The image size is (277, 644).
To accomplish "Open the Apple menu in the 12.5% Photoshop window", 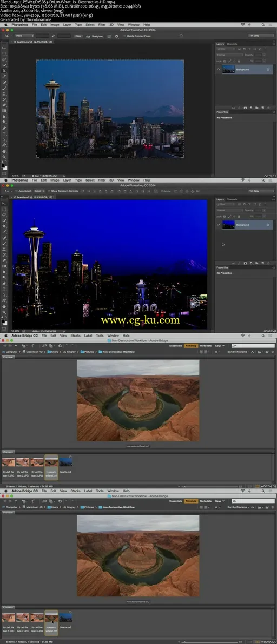I will [x=6, y=25].
